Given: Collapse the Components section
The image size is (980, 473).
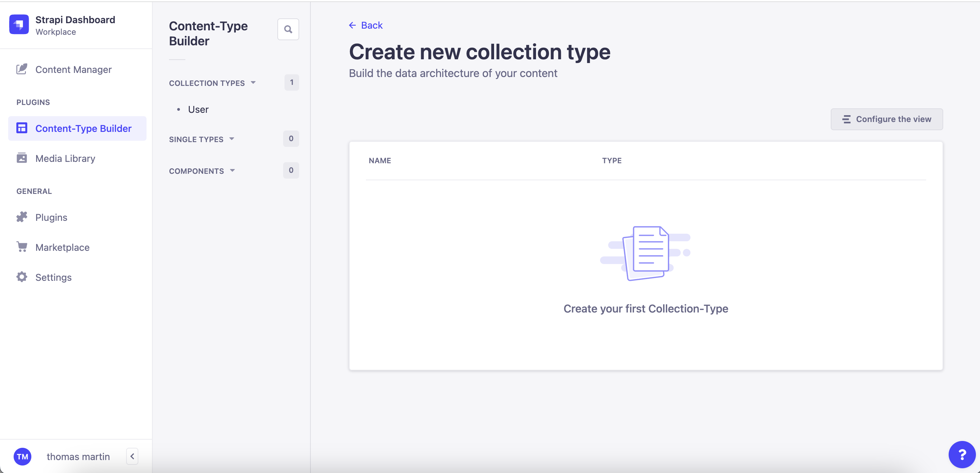Looking at the screenshot, I should coord(232,170).
